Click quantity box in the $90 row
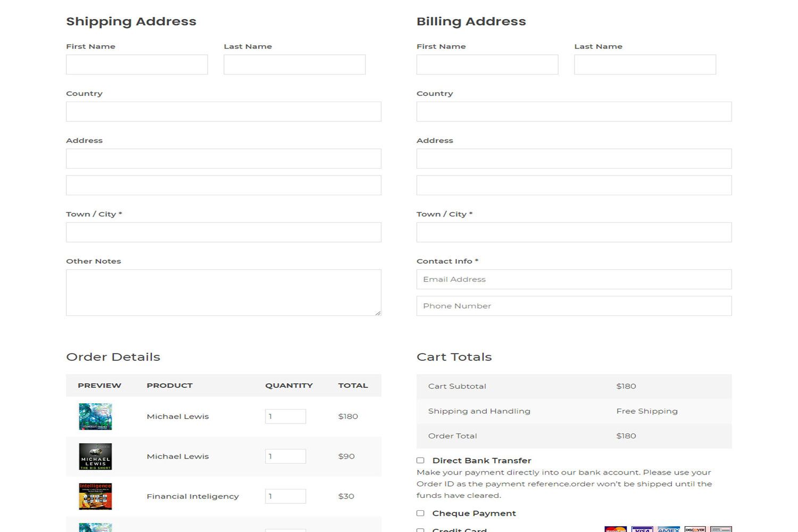798x532 pixels. pos(285,456)
